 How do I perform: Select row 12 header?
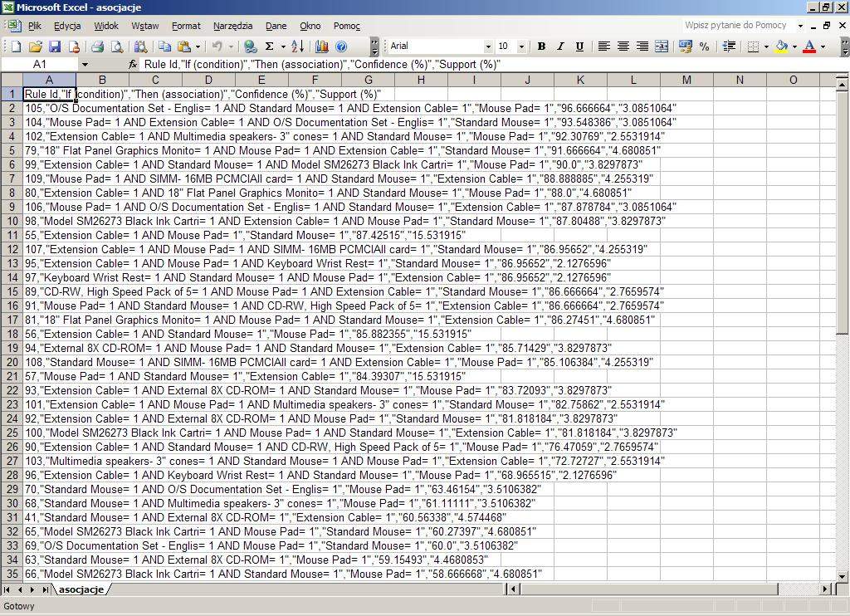[12, 249]
